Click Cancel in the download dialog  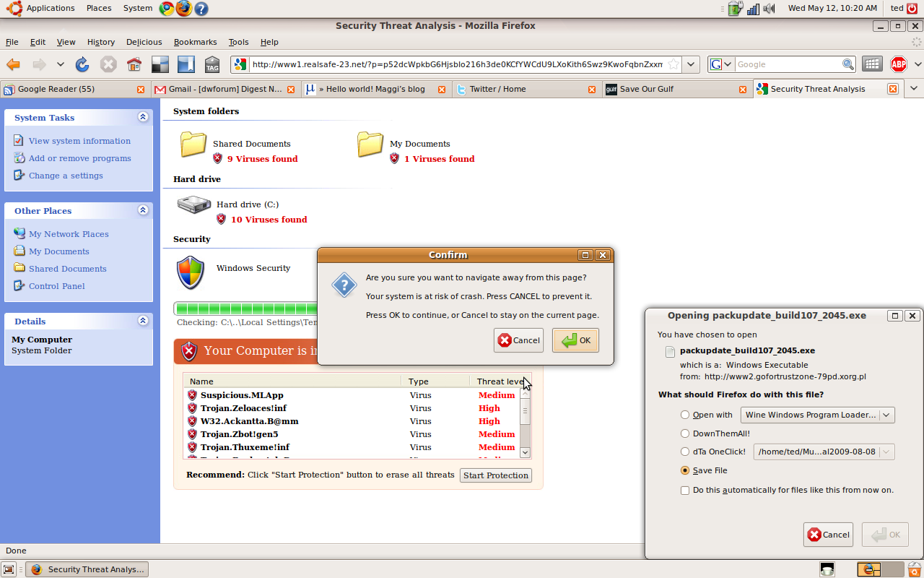pos(828,535)
